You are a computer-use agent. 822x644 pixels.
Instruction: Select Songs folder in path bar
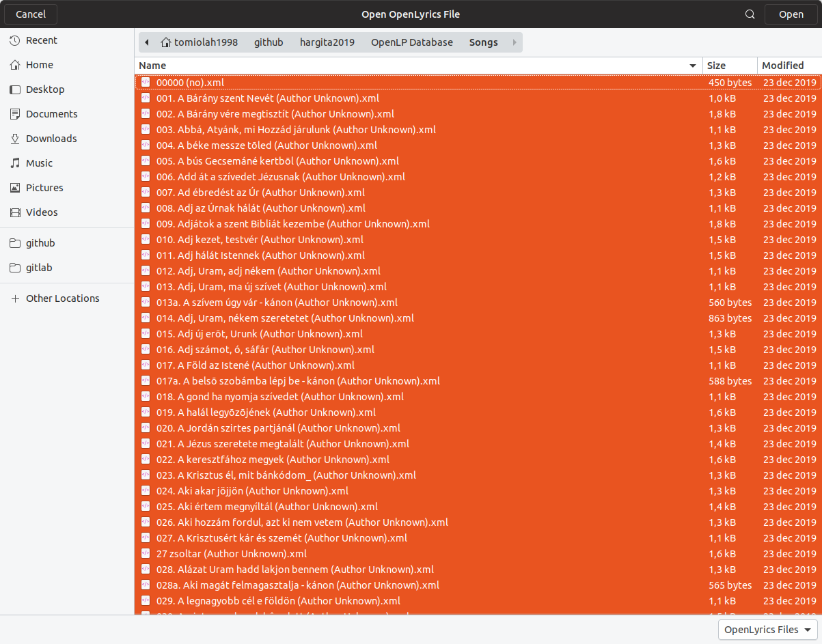484,42
